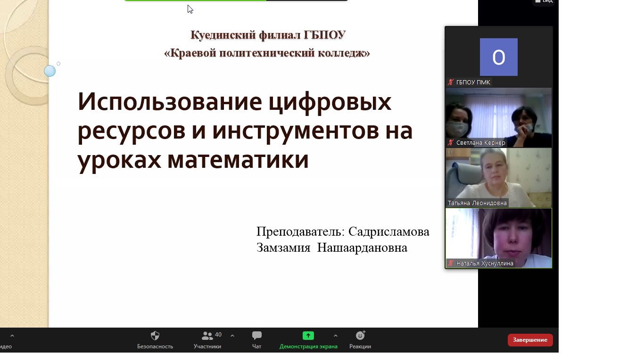
Task: Click the 'Татьяна Леонидовна' name label
Action: [x=477, y=203]
